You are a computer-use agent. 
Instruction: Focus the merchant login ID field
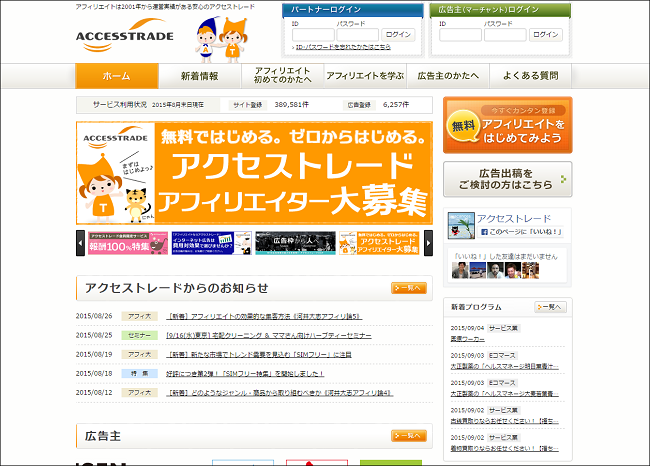461,35
